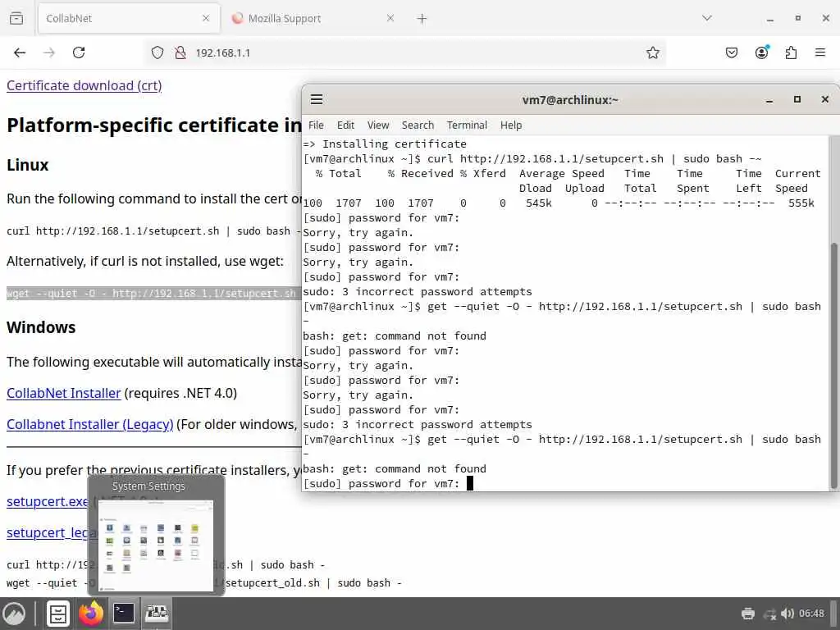Open the terminal Edit menu
The image size is (840, 630).
coord(345,125)
